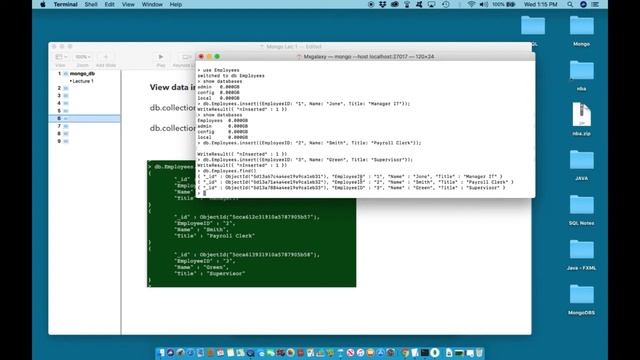Open Terminal icon in the Dock

coord(425,353)
